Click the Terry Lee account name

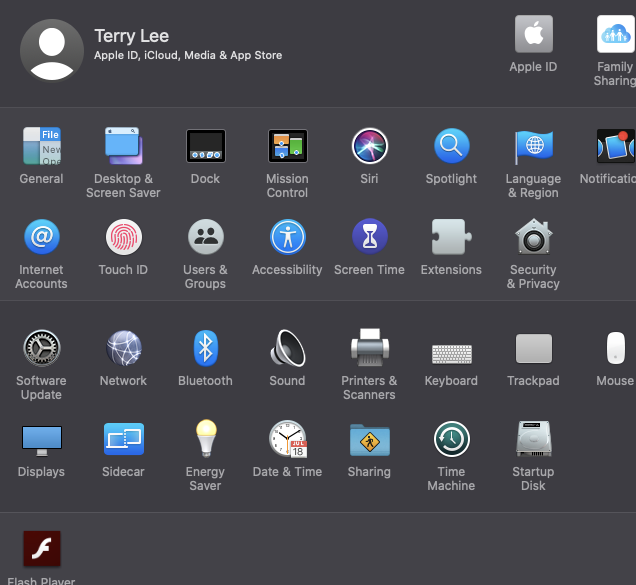tap(131, 36)
